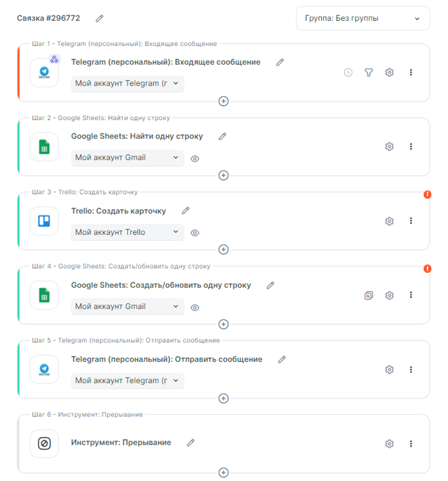Expand the Группа: Без группы dropdown

point(363,18)
